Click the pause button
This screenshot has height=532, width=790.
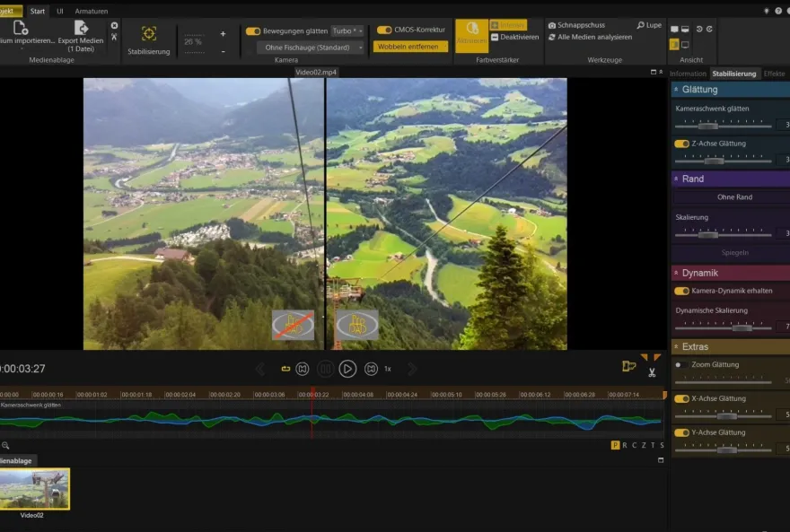pyautogui.click(x=325, y=369)
